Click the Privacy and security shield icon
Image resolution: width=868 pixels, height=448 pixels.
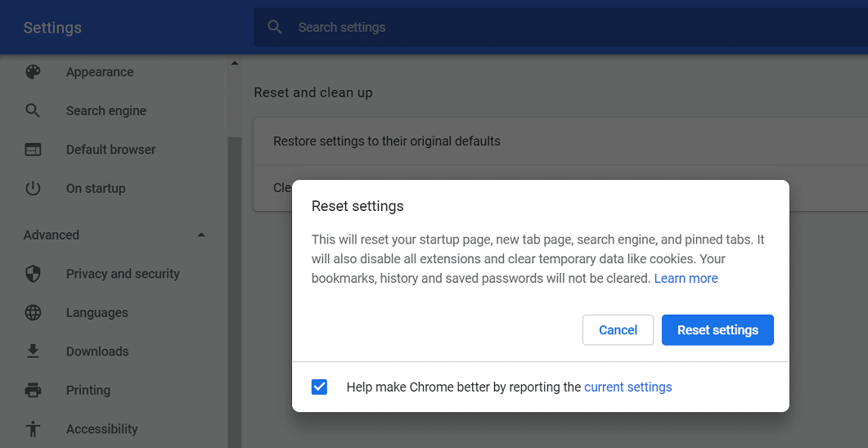[33, 274]
